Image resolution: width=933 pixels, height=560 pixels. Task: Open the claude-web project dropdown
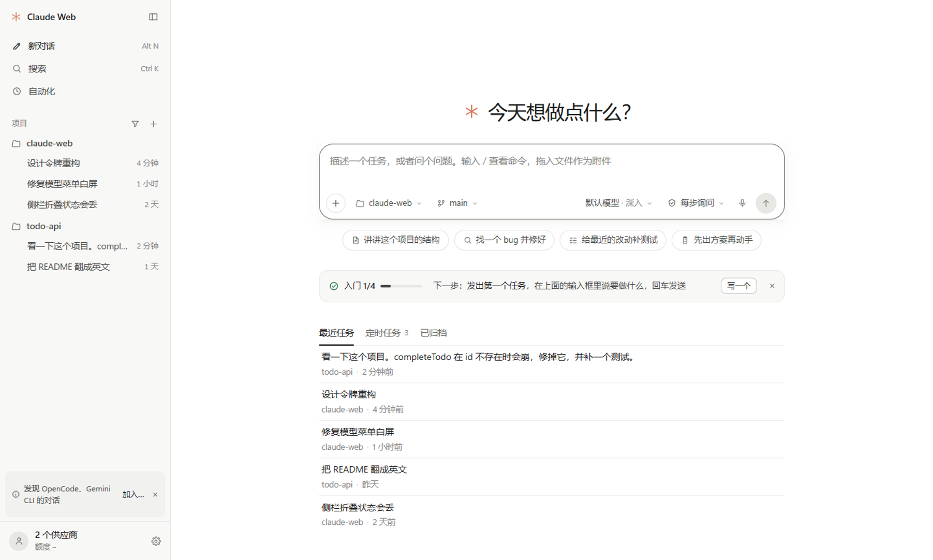coord(389,203)
